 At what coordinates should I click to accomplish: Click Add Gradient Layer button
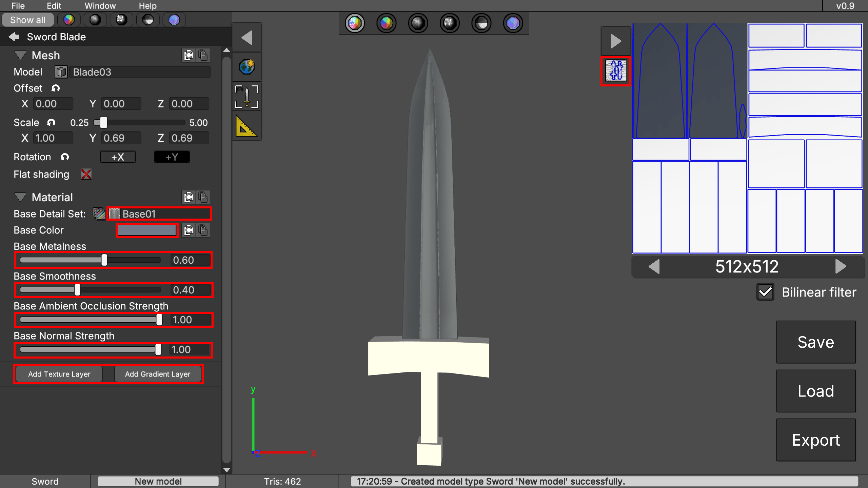click(158, 374)
